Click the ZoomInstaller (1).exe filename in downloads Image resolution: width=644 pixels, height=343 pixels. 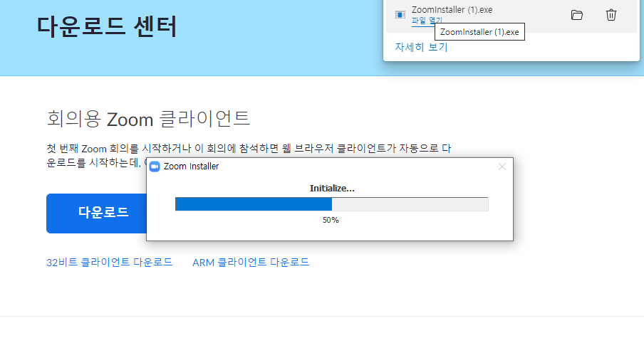[452, 10]
